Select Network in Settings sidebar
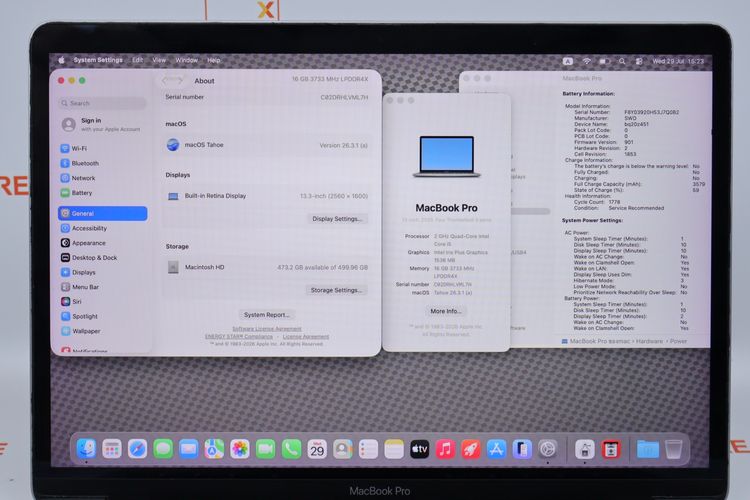 click(x=102, y=178)
